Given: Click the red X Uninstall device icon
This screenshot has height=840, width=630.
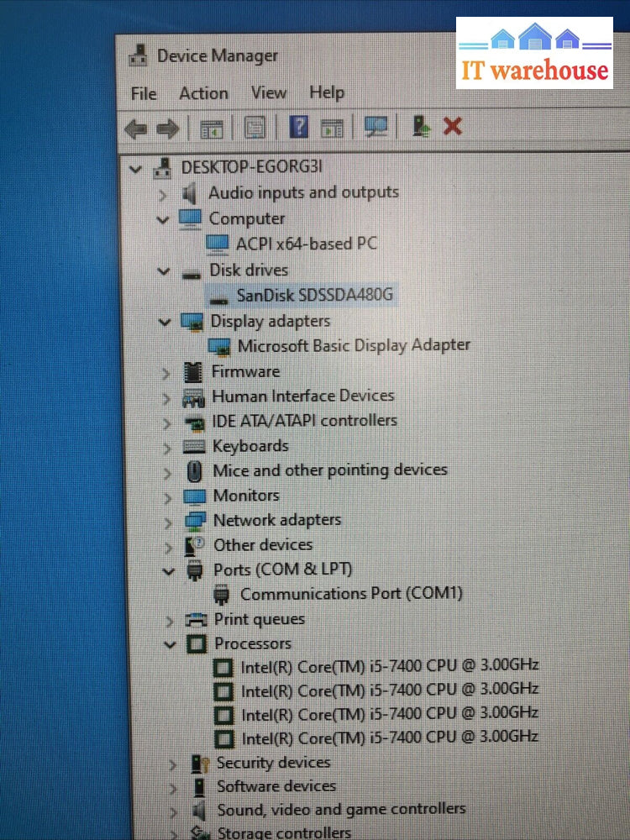Looking at the screenshot, I should [453, 127].
